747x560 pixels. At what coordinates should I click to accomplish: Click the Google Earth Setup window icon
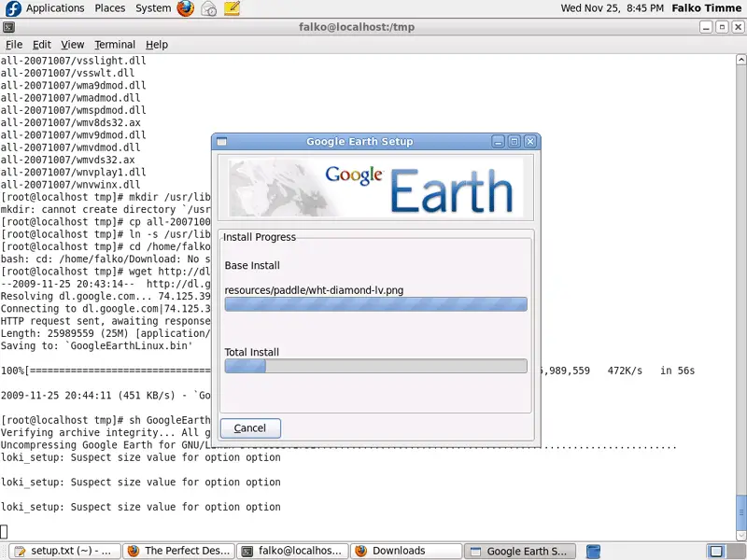(x=221, y=142)
